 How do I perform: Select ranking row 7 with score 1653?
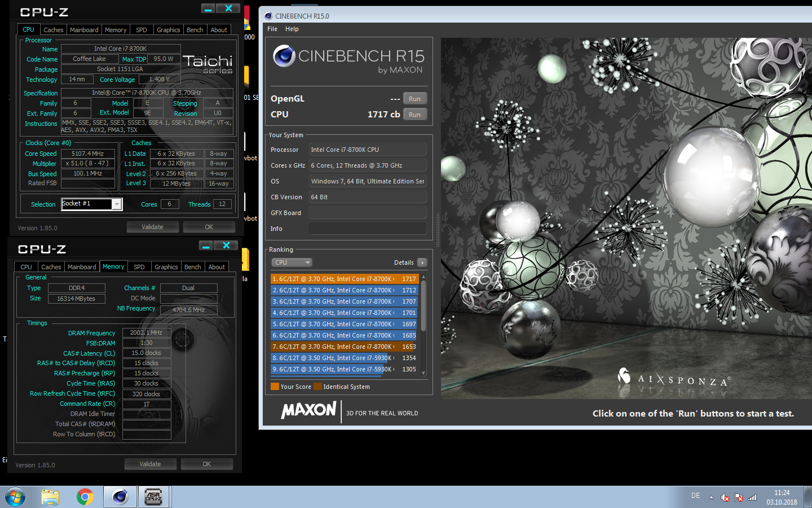pyautogui.click(x=344, y=347)
